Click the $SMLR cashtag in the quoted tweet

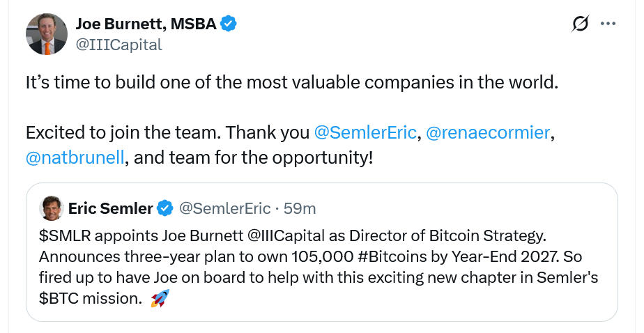pos(60,234)
